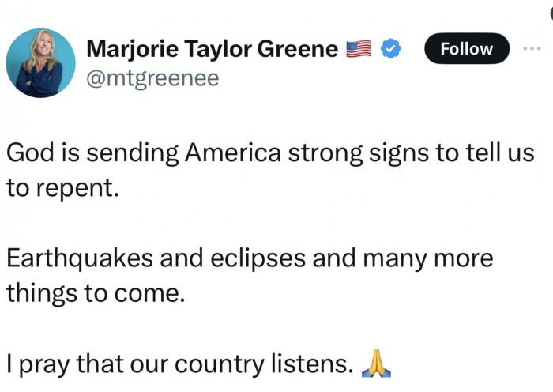Click the 'things to come.' text line
Screen dimensions: 553x392
[x=96, y=293]
